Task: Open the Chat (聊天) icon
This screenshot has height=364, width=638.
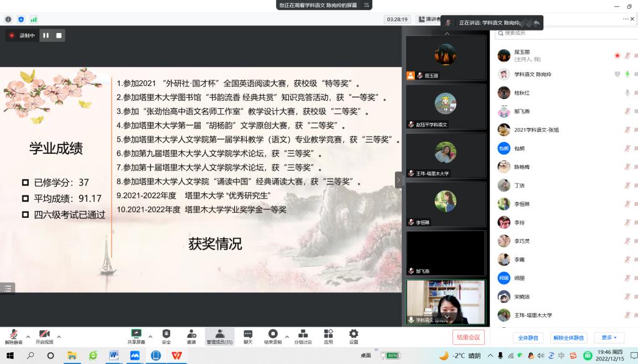Action: pos(248,334)
